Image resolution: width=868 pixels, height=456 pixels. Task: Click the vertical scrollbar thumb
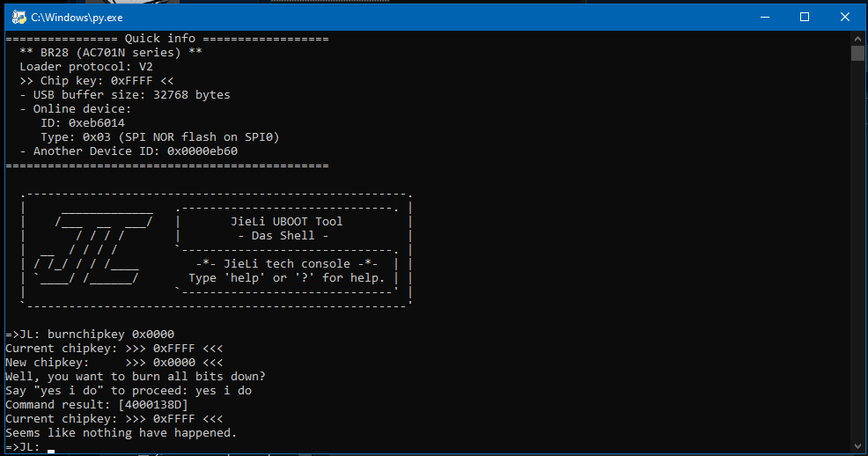coord(857,53)
